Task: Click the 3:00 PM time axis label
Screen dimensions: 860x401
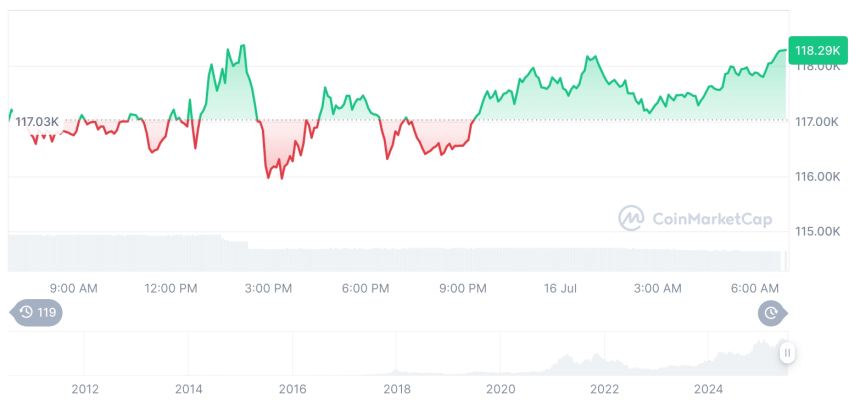Action: click(x=268, y=288)
